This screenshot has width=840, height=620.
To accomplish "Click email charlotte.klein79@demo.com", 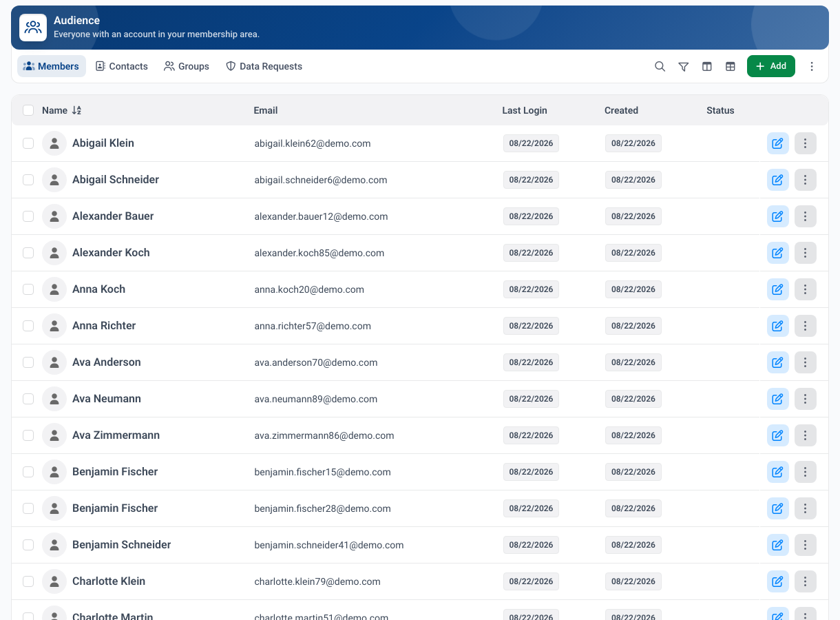I will click(x=317, y=581).
